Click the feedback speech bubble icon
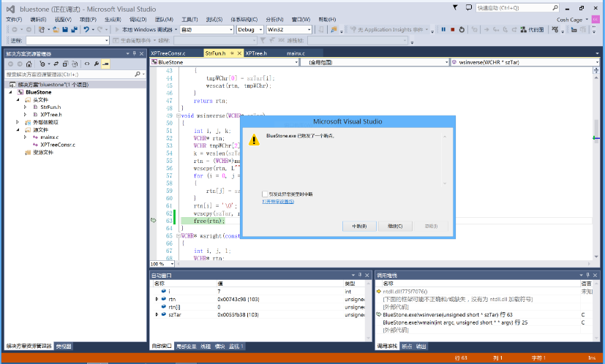 pos(469,8)
